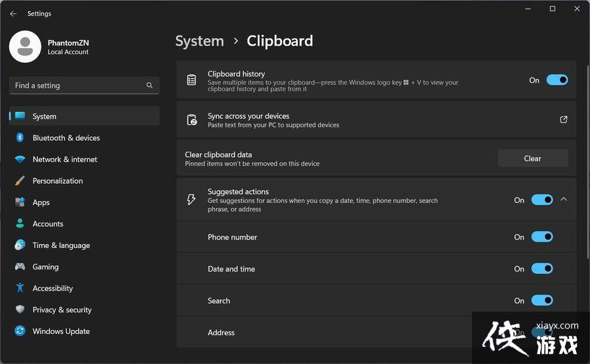Viewport: 590px width, 364px height.
Task: Open Network & internet settings
Action: point(85,159)
